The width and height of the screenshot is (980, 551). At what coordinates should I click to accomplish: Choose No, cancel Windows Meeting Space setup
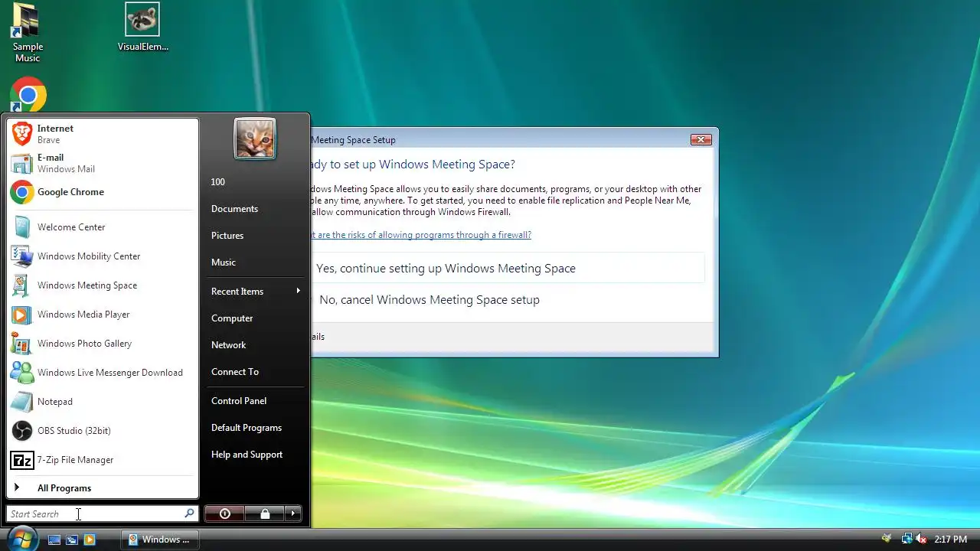click(x=507, y=300)
